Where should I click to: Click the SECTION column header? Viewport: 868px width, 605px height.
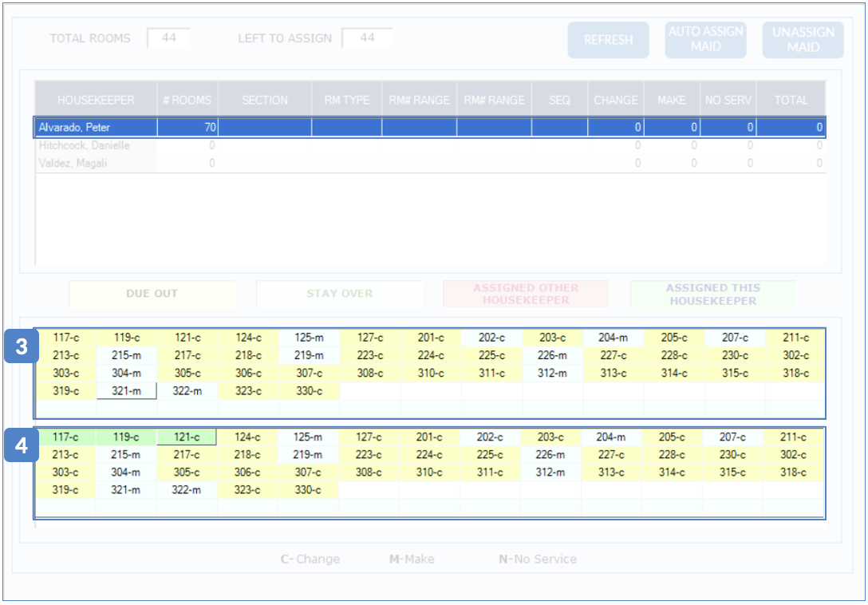[x=265, y=100]
